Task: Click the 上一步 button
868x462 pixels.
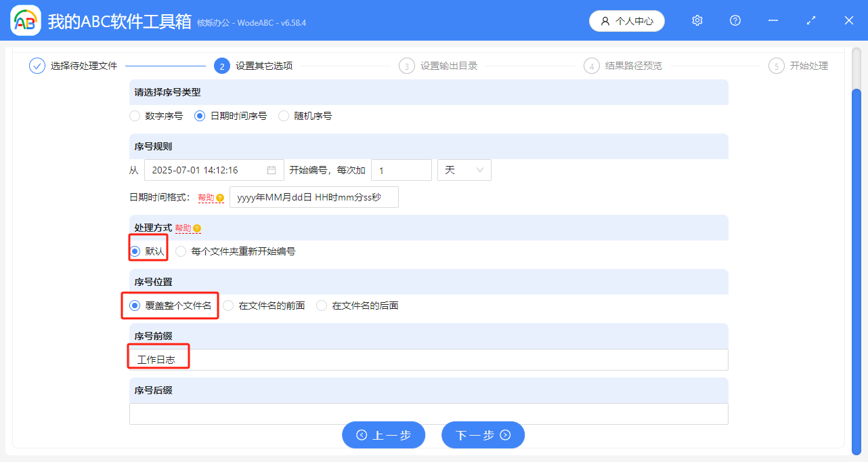Action: [x=383, y=435]
